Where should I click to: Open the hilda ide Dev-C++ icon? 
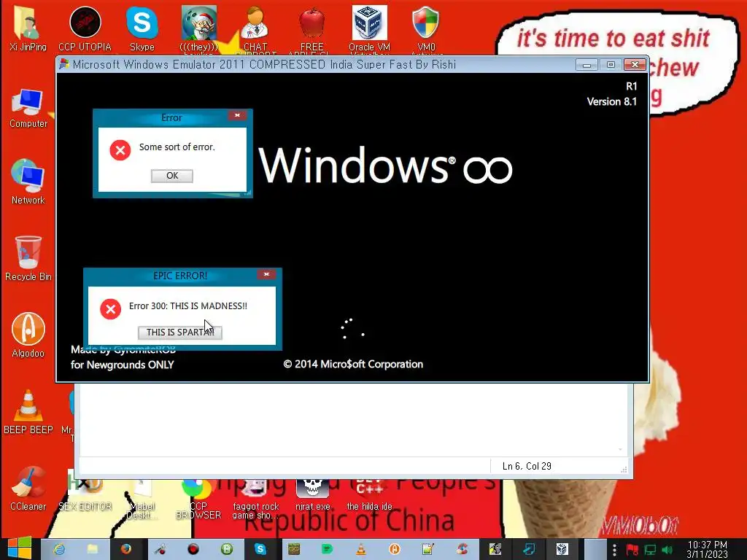pos(369,495)
